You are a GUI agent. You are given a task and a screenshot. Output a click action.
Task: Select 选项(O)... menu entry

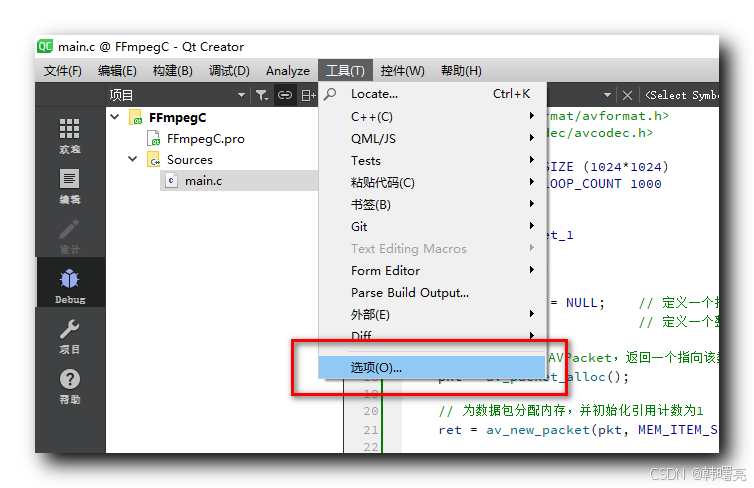(432, 367)
